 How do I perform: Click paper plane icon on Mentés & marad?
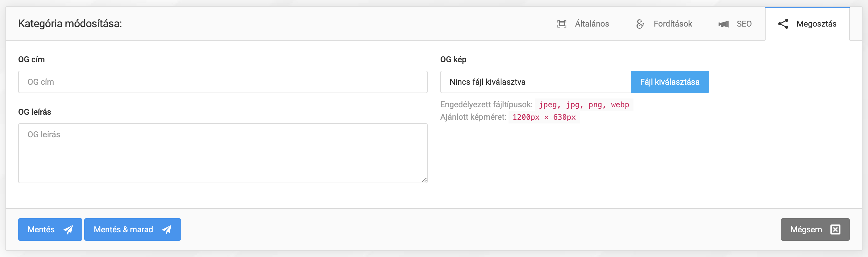tap(167, 229)
